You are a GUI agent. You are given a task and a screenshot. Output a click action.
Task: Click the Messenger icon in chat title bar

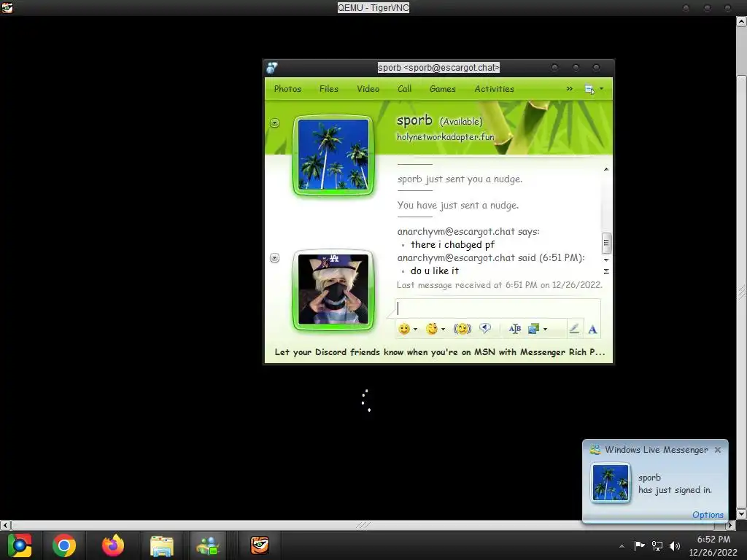point(272,68)
